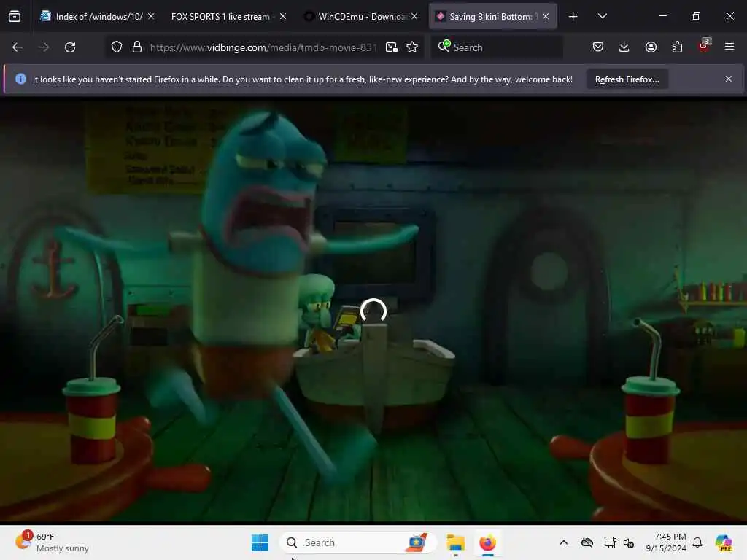747x560 pixels.
Task: Dismiss the refresh Firefox notification bar
Action: tap(729, 79)
